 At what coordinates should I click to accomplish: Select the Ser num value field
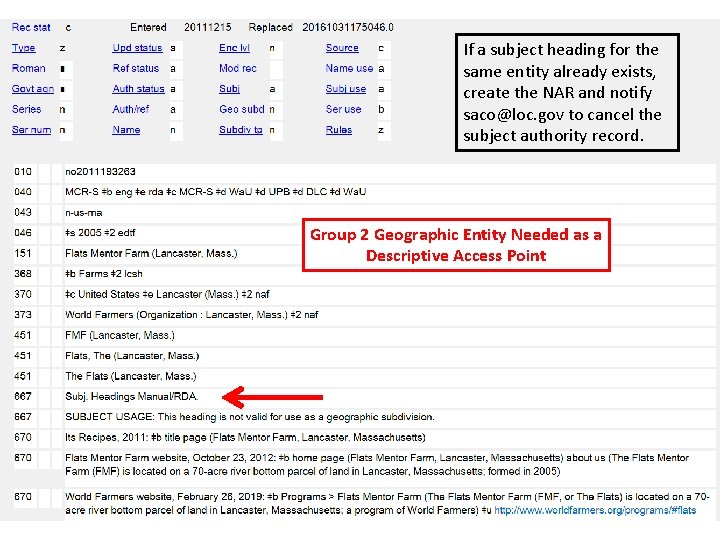coord(66,130)
